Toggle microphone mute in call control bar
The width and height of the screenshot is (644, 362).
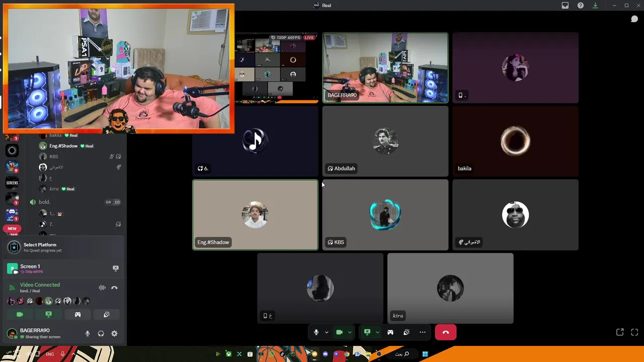(x=316, y=332)
